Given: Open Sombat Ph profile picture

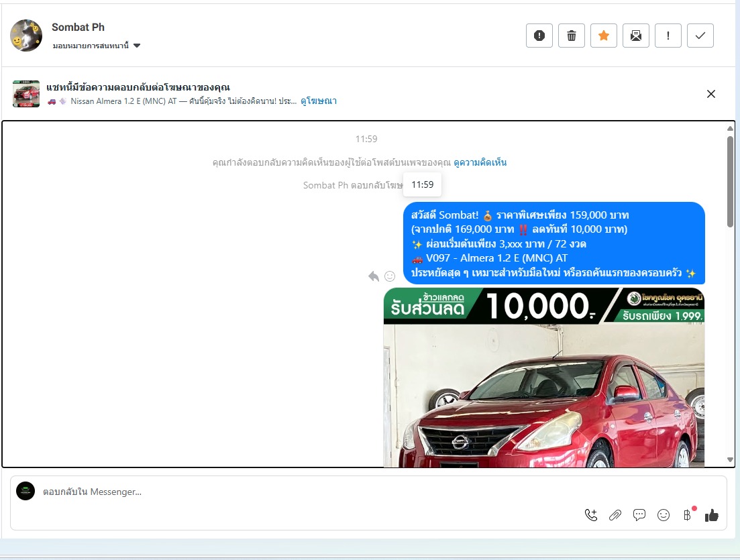Looking at the screenshot, I should pos(26,36).
